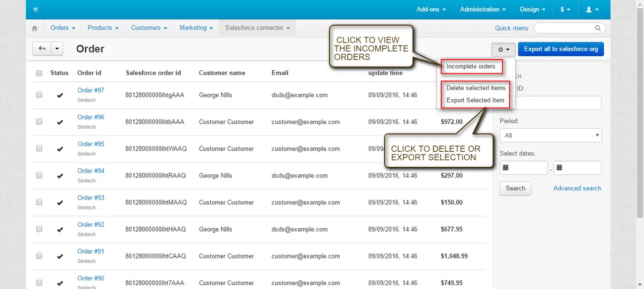This screenshot has height=289, width=644.
Task: Expand the Period dropdown showing All
Action: click(x=550, y=136)
